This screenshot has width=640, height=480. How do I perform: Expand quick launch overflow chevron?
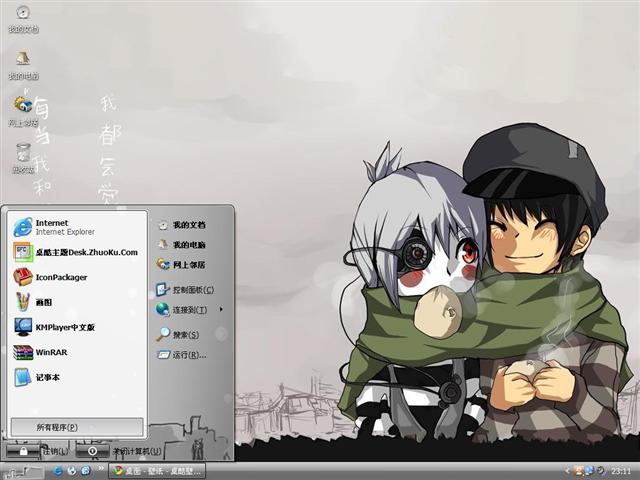[x=100, y=469]
